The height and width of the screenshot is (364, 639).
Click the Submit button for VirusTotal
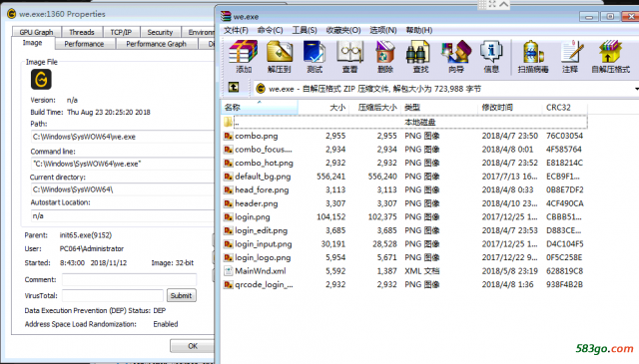click(x=181, y=295)
